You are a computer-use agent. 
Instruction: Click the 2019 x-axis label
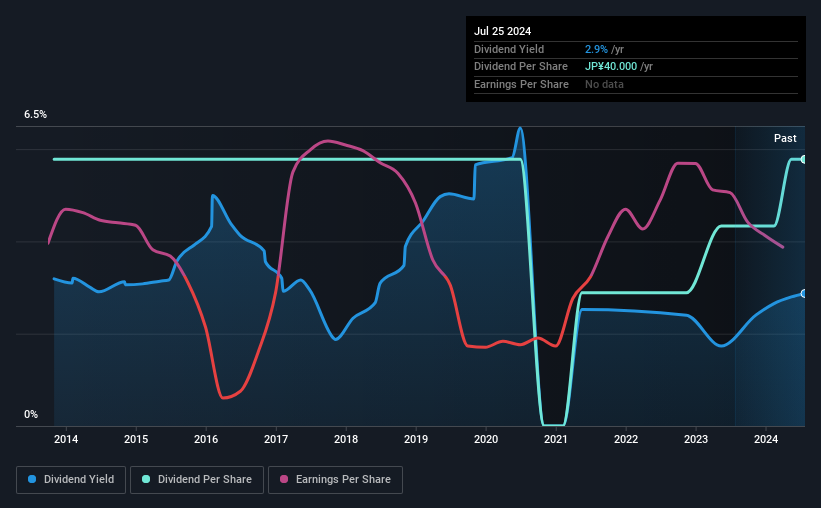coord(416,439)
